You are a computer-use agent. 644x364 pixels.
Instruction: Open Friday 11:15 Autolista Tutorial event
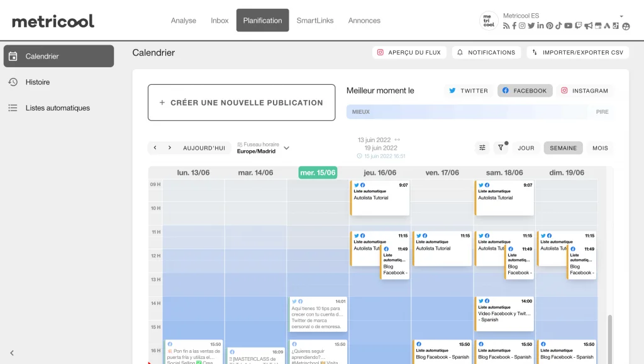tap(442, 249)
